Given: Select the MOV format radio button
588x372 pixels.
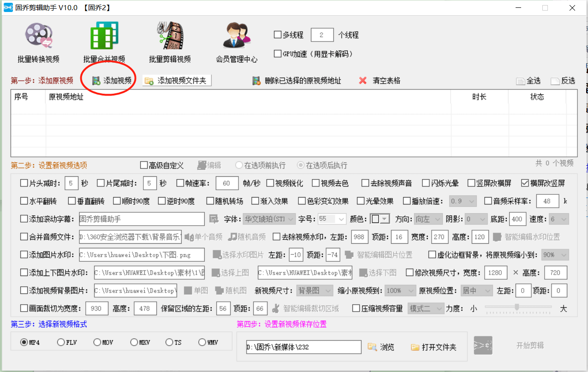Looking at the screenshot, I should (x=97, y=342).
